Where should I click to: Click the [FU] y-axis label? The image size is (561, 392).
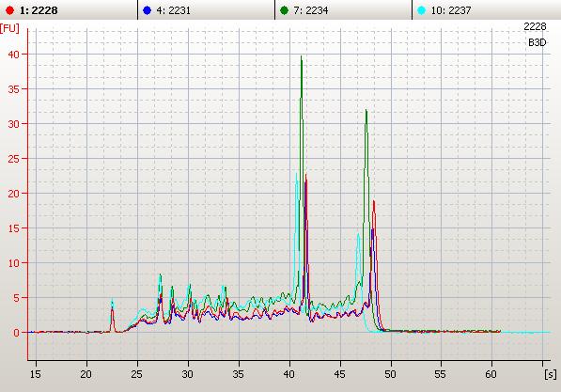pos(9,28)
